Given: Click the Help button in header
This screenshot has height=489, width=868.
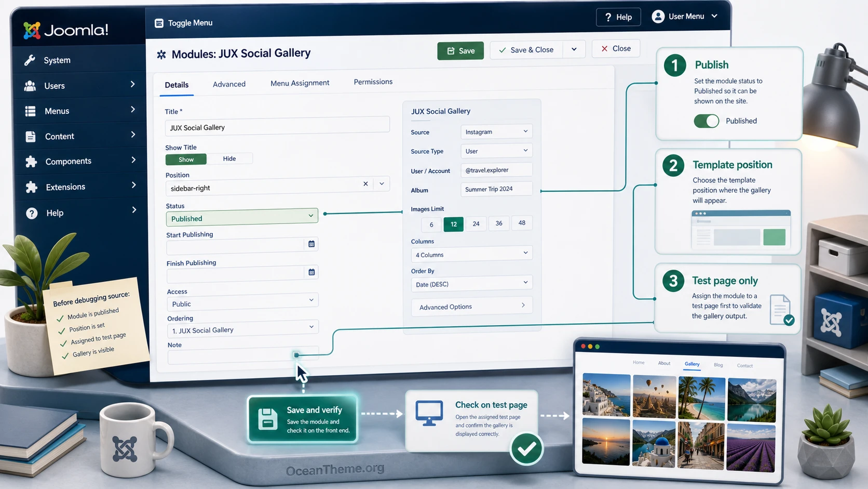Looking at the screenshot, I should pyautogui.click(x=618, y=17).
